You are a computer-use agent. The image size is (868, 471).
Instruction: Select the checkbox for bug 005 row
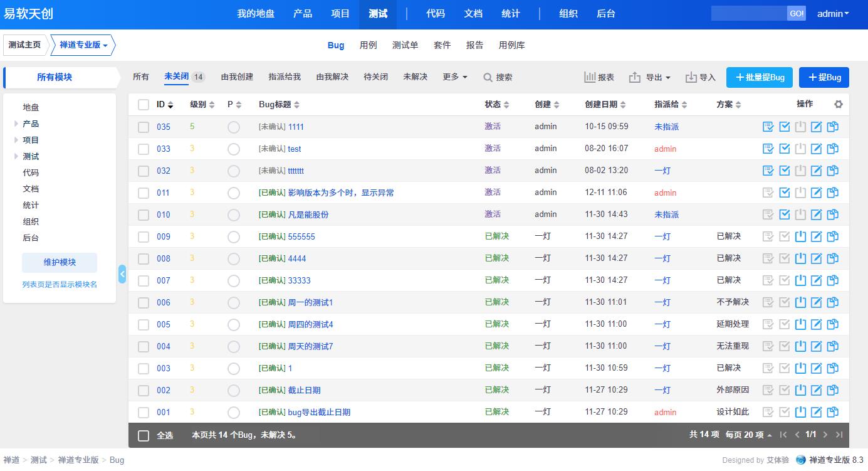pyautogui.click(x=144, y=324)
